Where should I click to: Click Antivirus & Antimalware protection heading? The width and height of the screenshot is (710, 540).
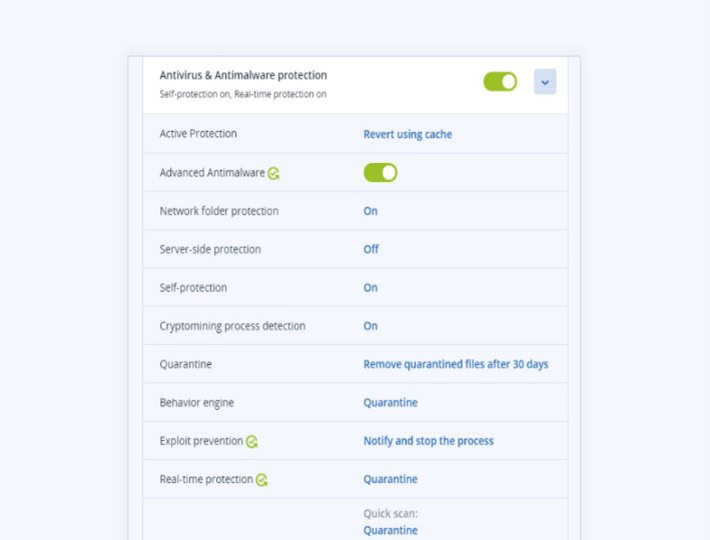pos(243,75)
